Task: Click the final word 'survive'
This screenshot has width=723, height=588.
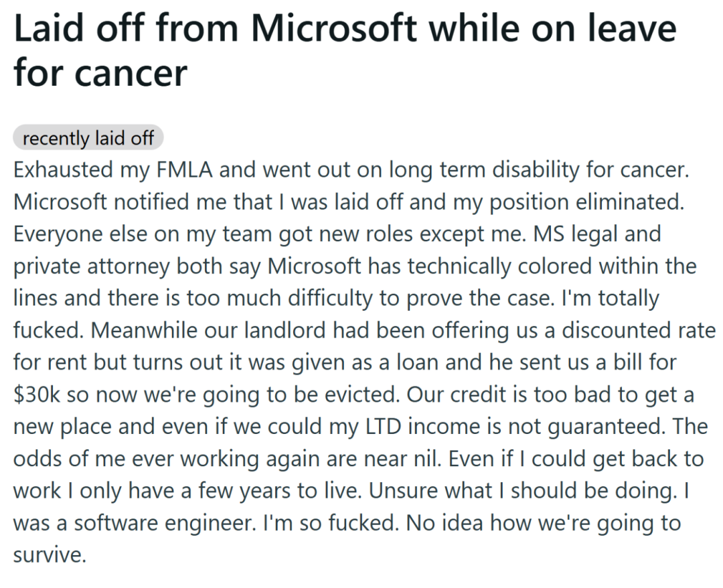Action: click(x=50, y=555)
